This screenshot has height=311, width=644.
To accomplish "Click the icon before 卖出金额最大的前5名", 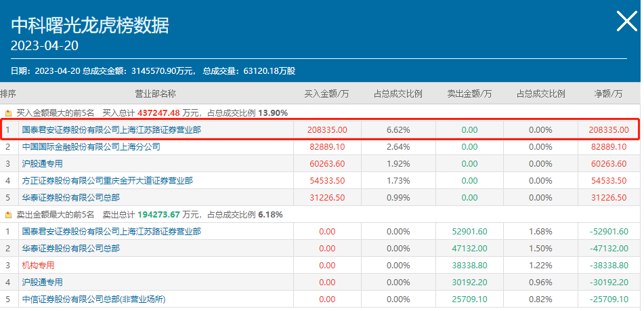I will tap(9, 215).
